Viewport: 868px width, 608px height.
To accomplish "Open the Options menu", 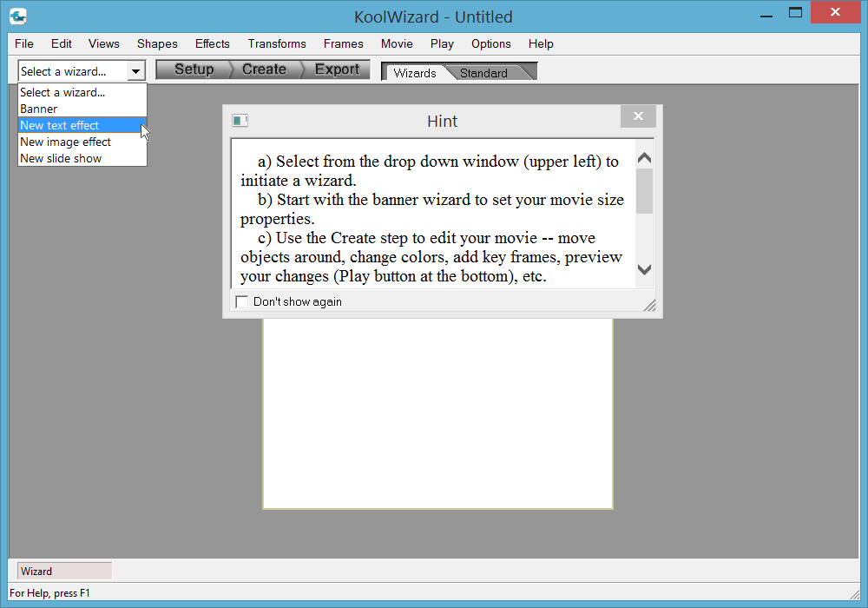I will tap(491, 43).
